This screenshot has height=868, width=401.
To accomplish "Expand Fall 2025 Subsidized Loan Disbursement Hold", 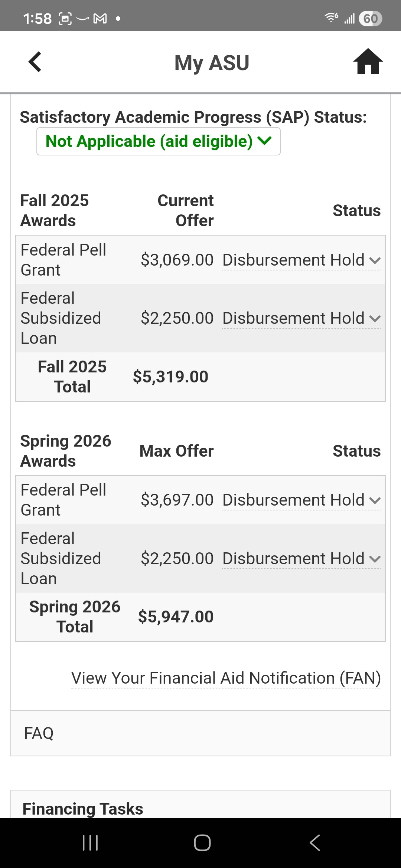I will pos(301,318).
